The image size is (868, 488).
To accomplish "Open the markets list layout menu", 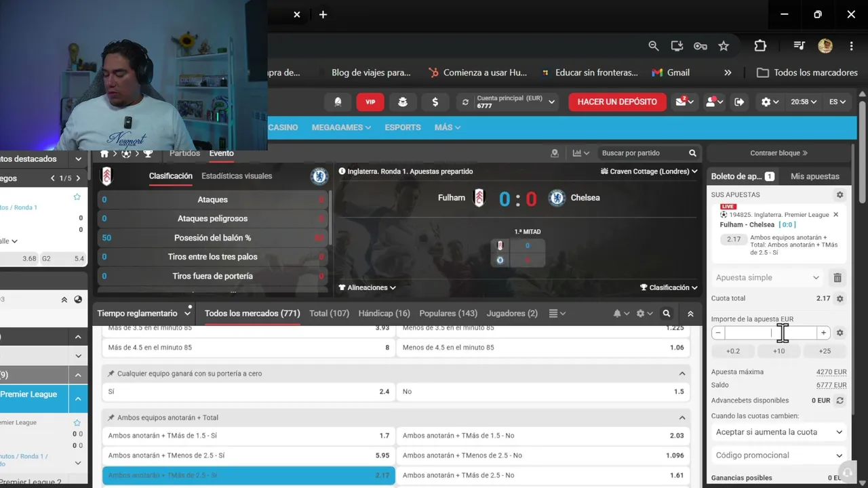I will click(557, 313).
